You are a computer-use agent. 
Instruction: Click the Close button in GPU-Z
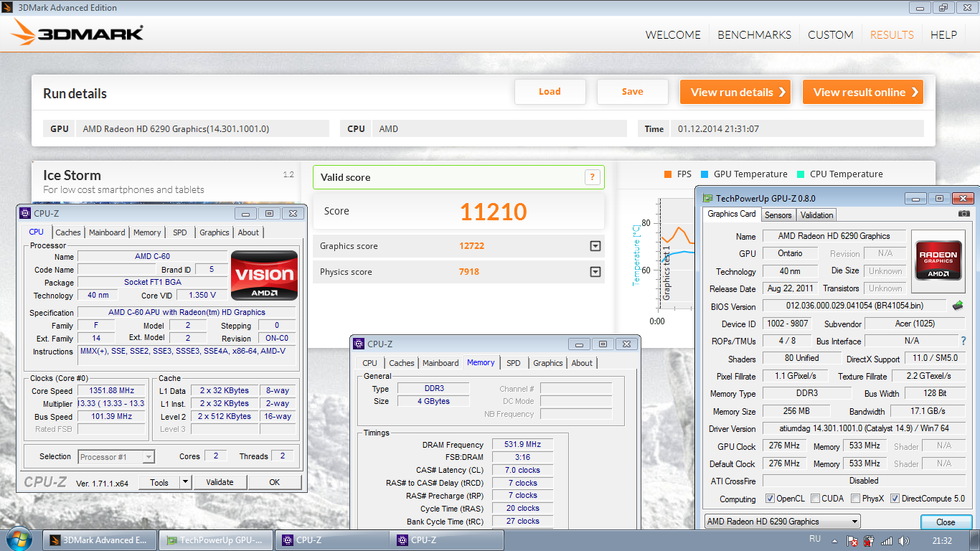(x=946, y=522)
